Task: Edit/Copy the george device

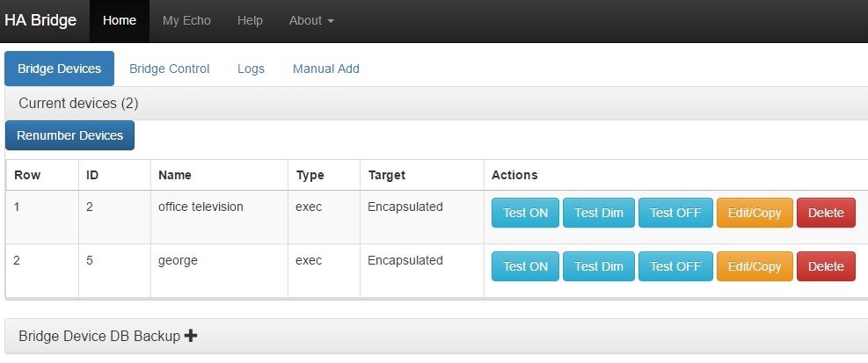Action: tap(755, 266)
